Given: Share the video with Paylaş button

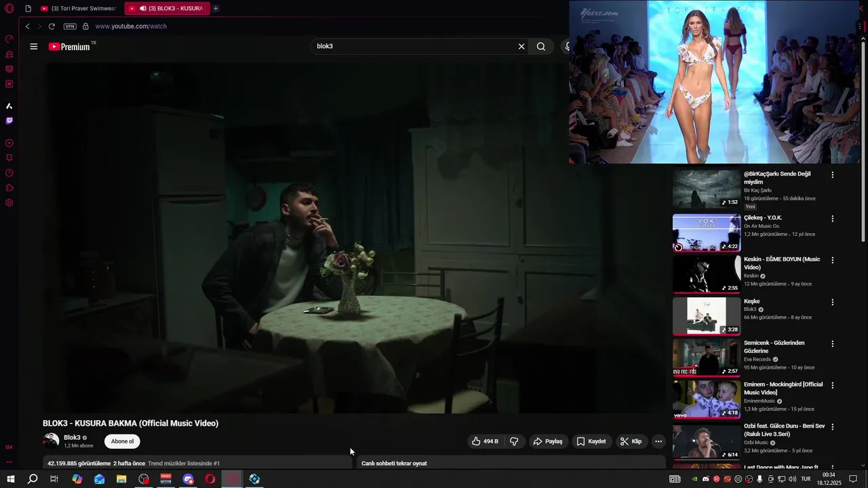Looking at the screenshot, I should click(x=548, y=441).
